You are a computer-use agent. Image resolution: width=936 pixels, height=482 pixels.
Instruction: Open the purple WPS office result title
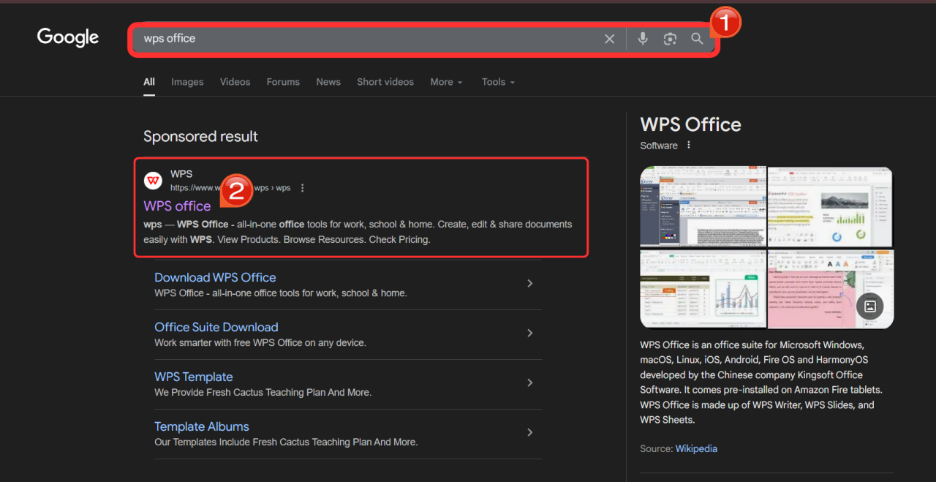[x=177, y=206]
